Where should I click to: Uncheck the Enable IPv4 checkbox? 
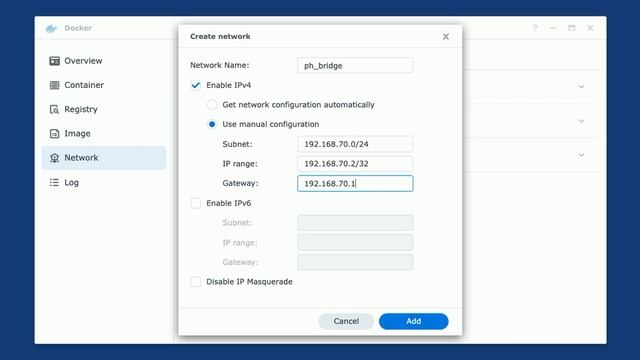coord(196,85)
